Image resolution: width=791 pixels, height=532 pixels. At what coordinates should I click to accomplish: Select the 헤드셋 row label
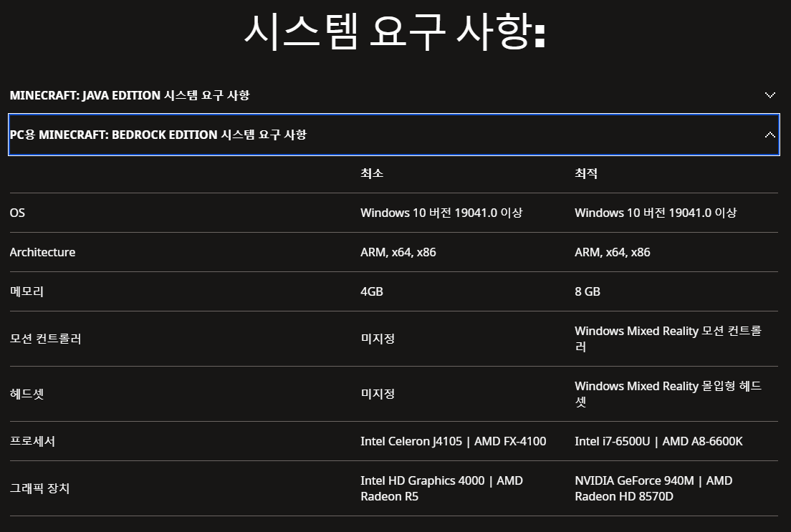(27, 393)
